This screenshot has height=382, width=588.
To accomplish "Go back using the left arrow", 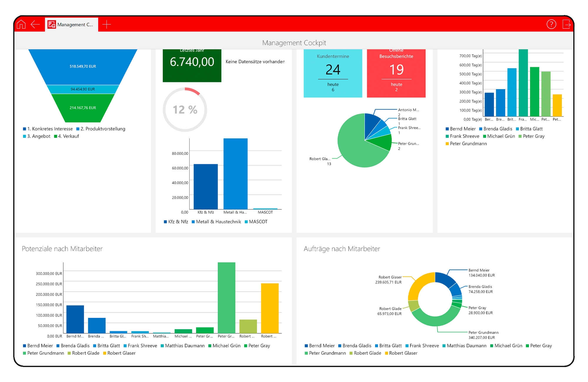I will [35, 24].
